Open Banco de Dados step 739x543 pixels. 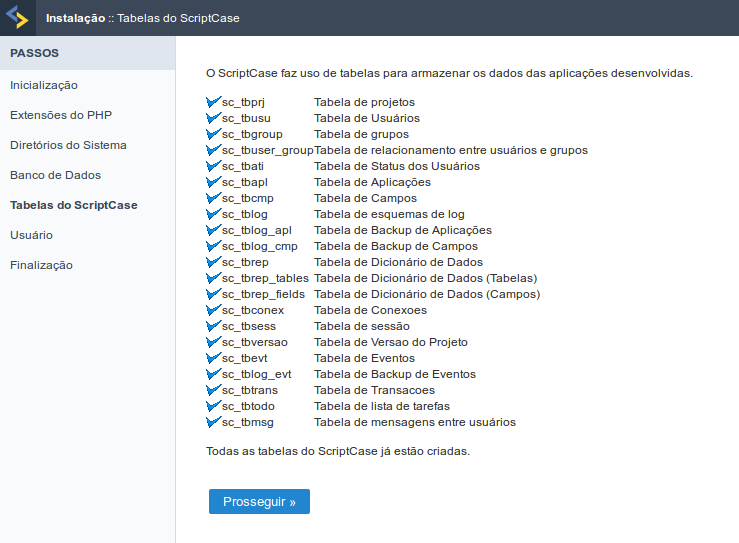(x=56, y=175)
